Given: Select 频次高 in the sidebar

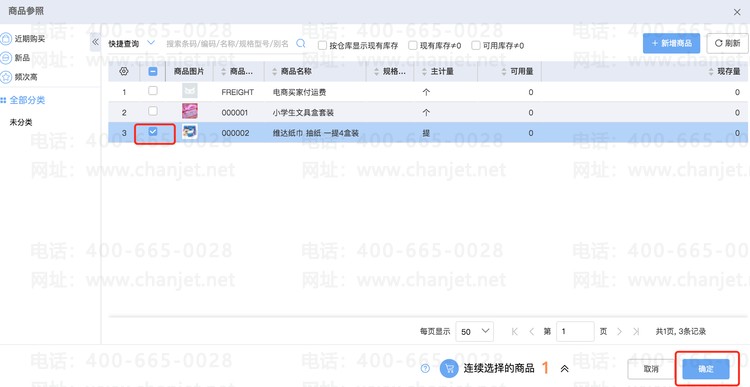Looking at the screenshot, I should [x=26, y=77].
